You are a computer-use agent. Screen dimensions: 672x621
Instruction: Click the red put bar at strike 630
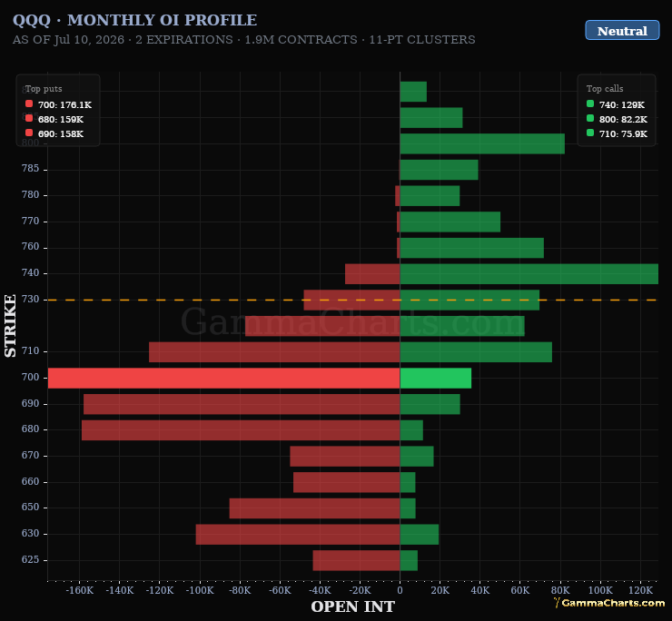click(x=298, y=535)
